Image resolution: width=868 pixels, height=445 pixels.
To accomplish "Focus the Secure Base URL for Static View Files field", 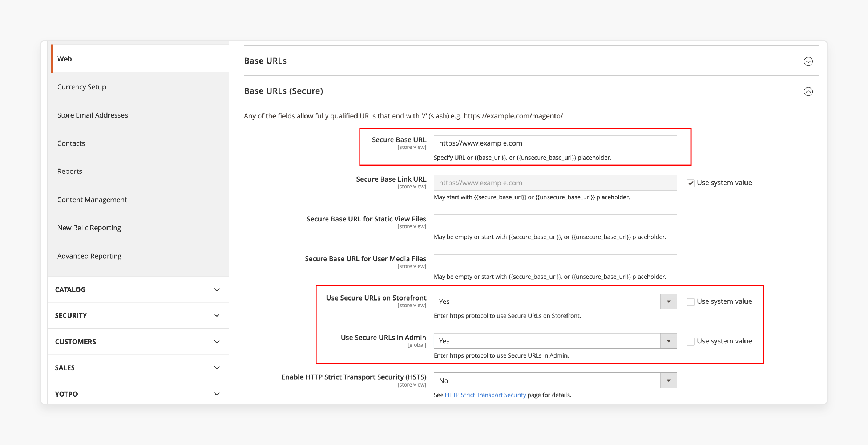I will click(x=555, y=222).
